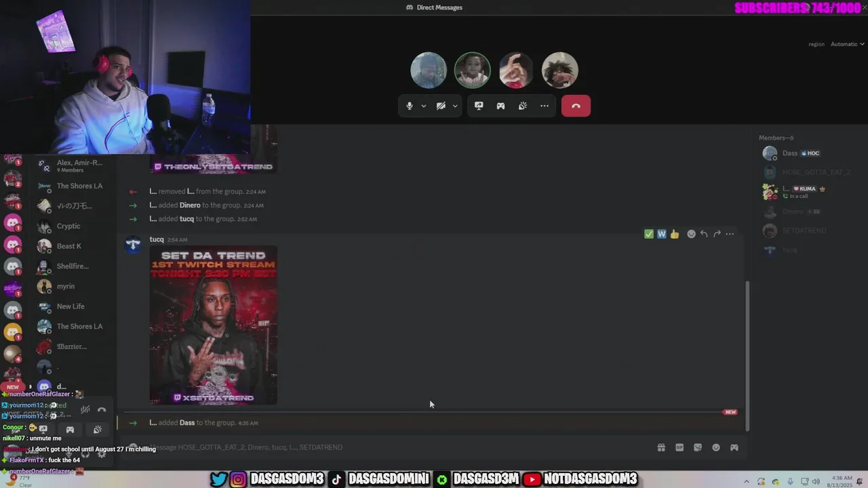
Task: React with the green checkmark emoji
Action: click(649, 234)
